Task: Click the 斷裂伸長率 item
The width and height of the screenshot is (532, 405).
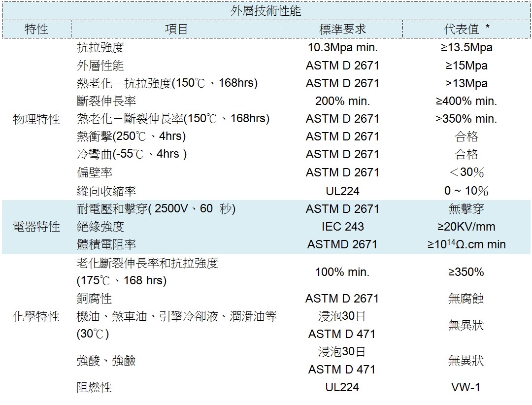Action: point(106,101)
